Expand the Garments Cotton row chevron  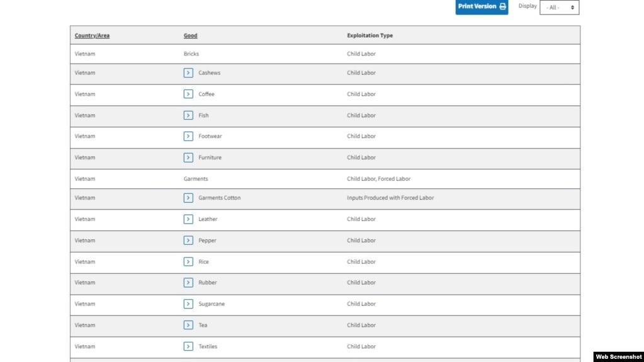(188, 198)
